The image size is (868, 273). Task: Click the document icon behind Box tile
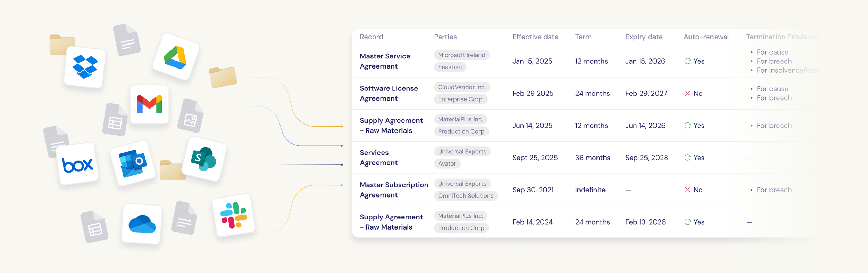coord(54,139)
